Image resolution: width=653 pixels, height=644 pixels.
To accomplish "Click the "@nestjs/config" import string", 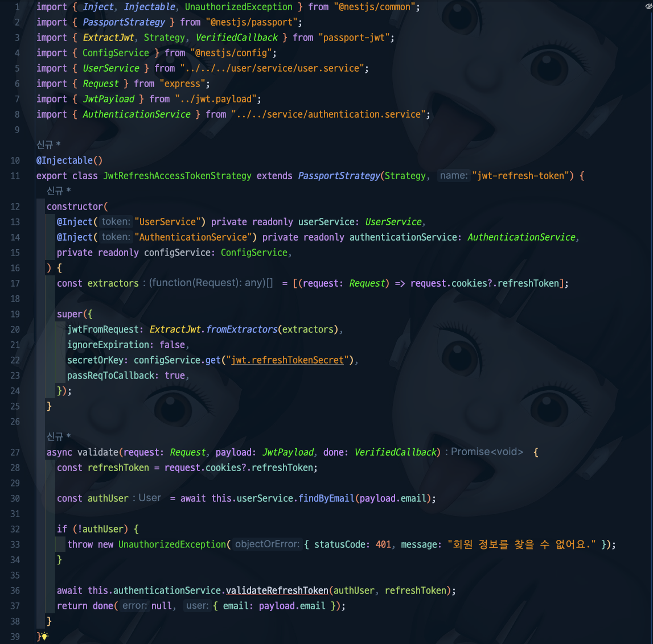I will pyautogui.click(x=231, y=53).
